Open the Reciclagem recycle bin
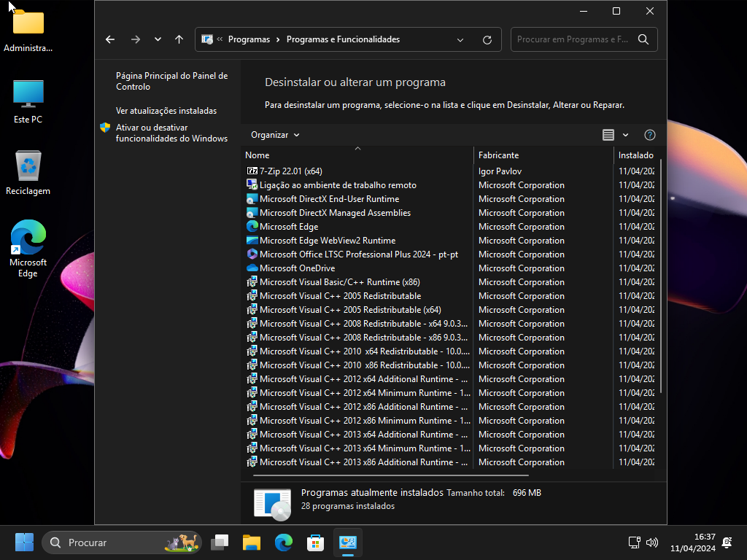The image size is (747, 560). [x=28, y=173]
